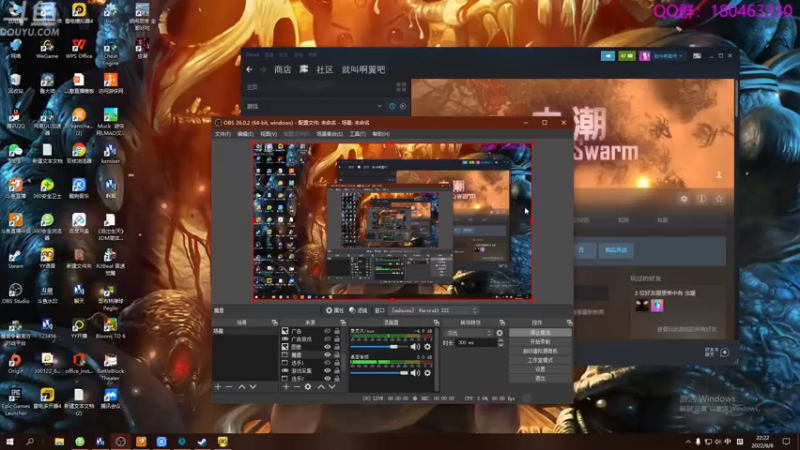
Task: Open Steam 商店 tab
Action: [283, 69]
